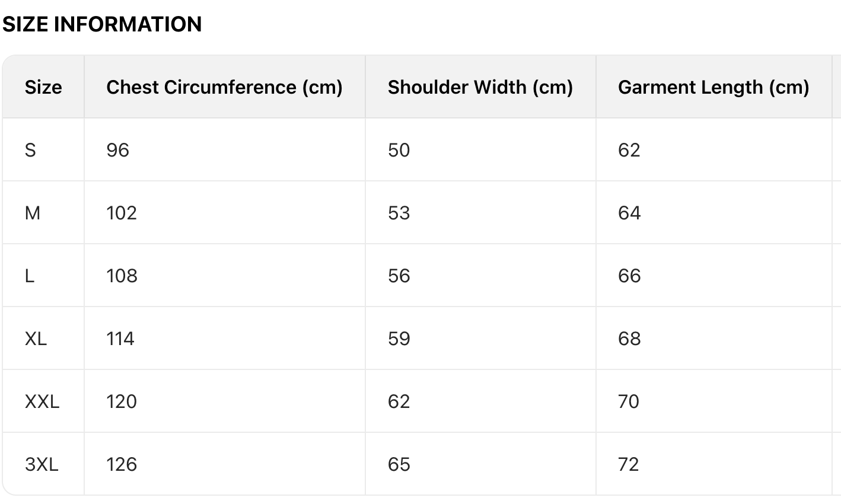Click the Garment Length (cm) header

click(x=713, y=87)
